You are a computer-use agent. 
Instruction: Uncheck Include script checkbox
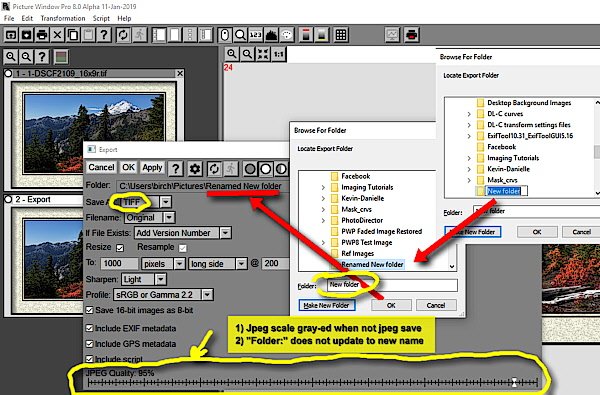tap(90, 359)
